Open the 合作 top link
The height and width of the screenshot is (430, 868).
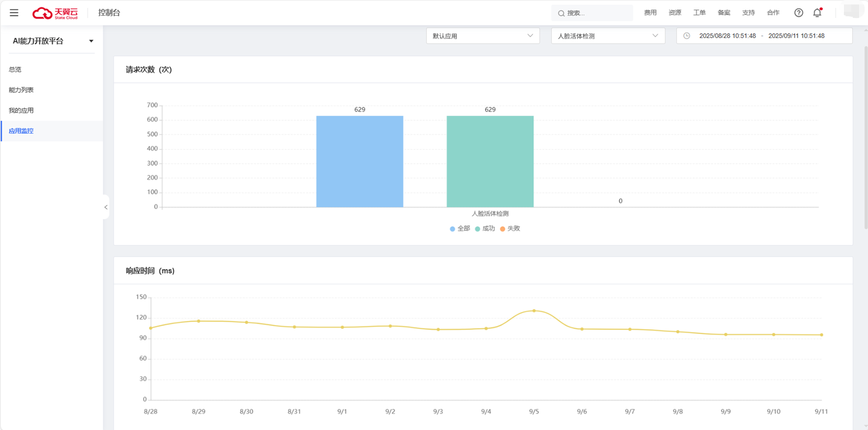773,12
